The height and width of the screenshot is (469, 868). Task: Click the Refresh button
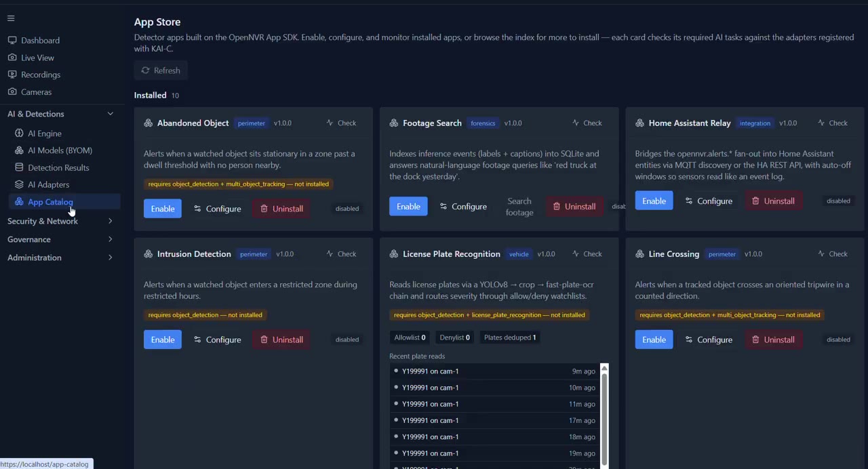(161, 70)
